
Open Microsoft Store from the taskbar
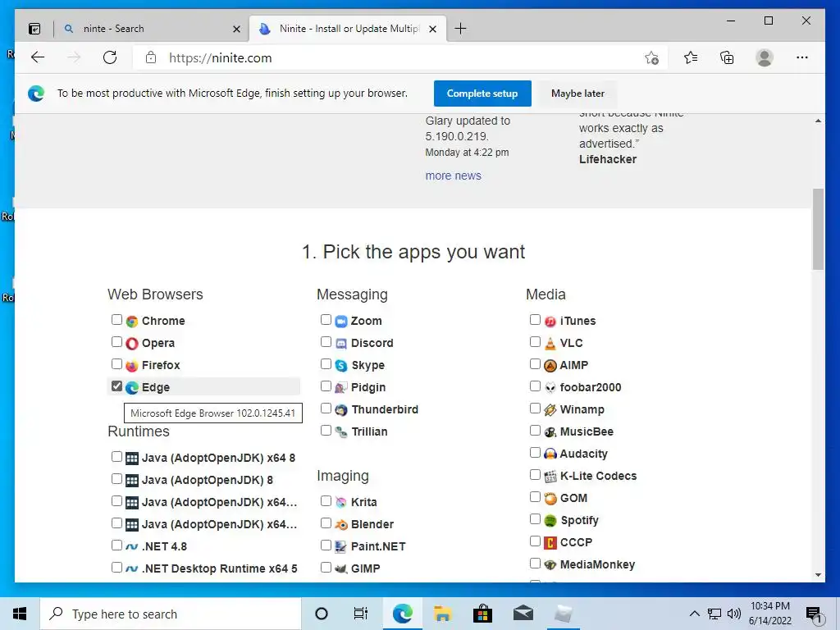click(x=482, y=614)
